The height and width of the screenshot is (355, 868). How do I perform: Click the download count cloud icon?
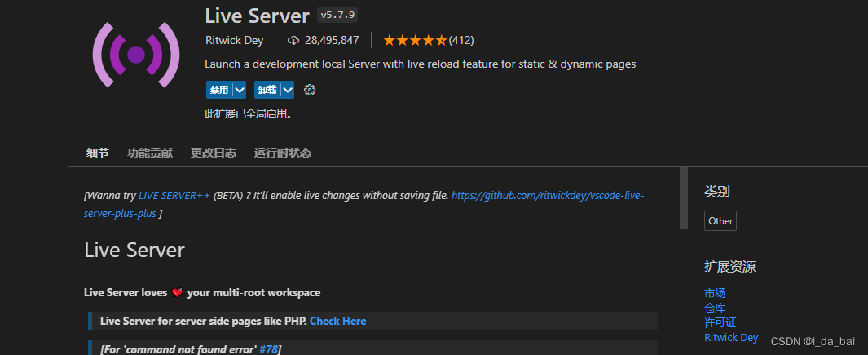(x=293, y=41)
